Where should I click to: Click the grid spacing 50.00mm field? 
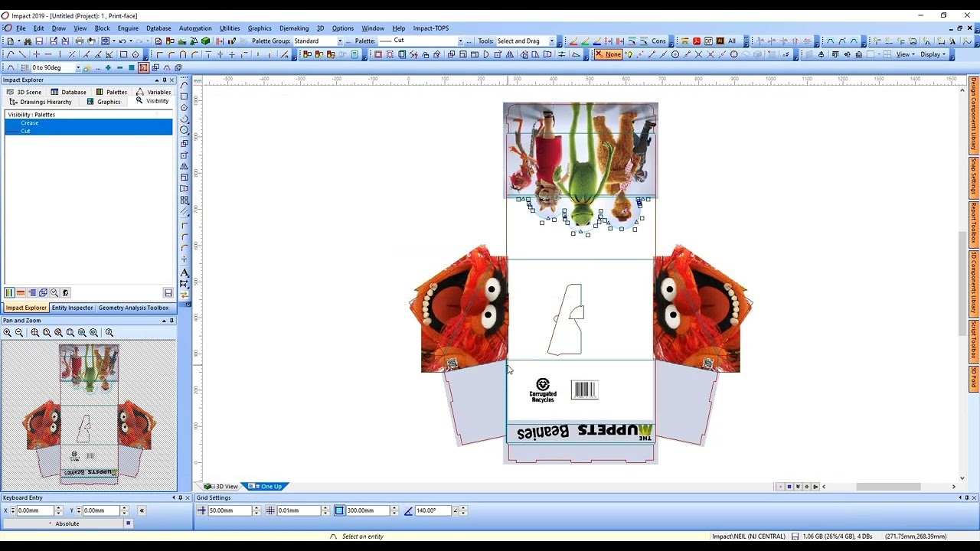229,510
